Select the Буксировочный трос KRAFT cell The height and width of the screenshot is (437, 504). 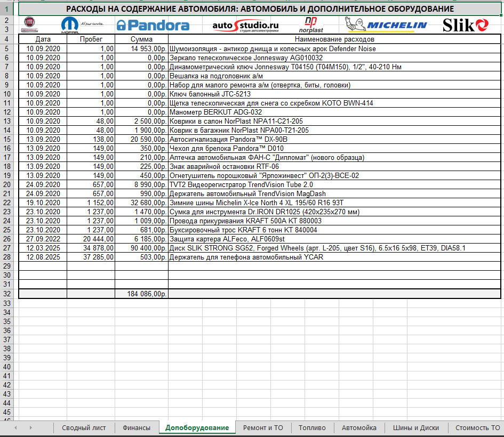click(334, 230)
